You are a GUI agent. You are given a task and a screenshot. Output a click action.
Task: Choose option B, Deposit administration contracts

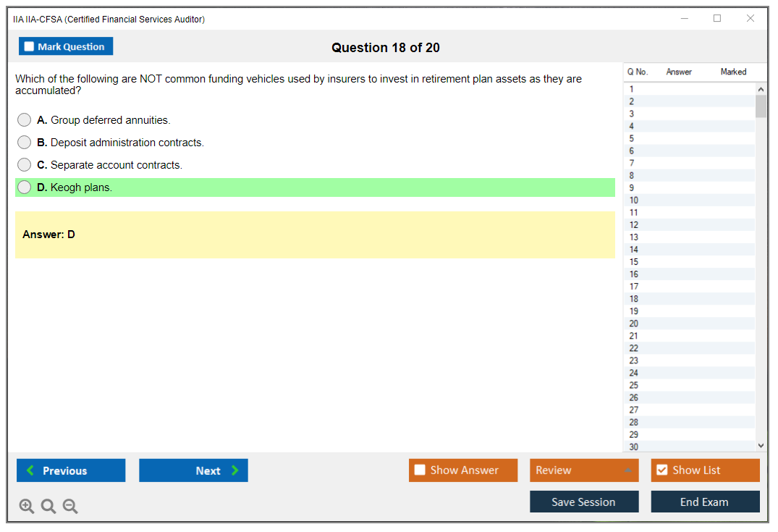[x=25, y=143]
